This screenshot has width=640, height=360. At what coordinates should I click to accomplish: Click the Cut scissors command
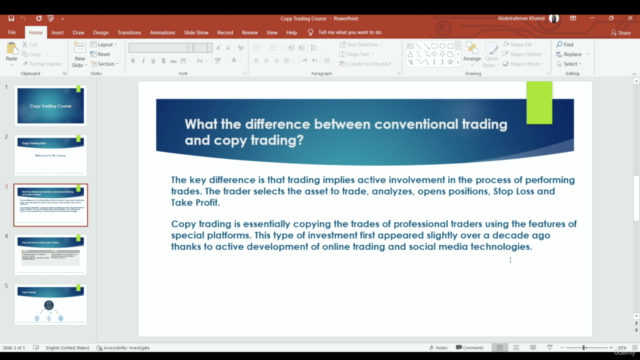click(30, 44)
